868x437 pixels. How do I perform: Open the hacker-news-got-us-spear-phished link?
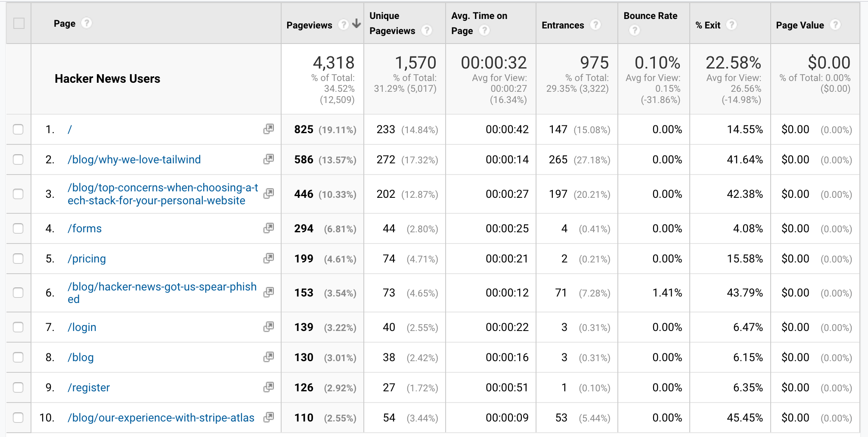[162, 293]
